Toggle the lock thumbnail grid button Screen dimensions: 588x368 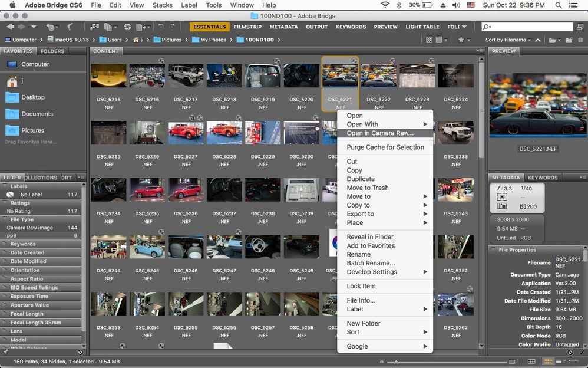click(x=531, y=361)
